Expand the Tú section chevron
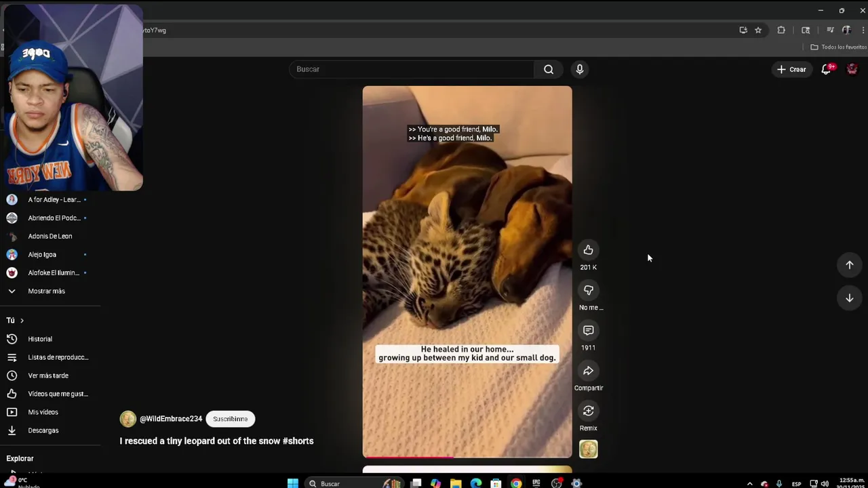Screen dimensions: 868x488 click(x=22, y=321)
